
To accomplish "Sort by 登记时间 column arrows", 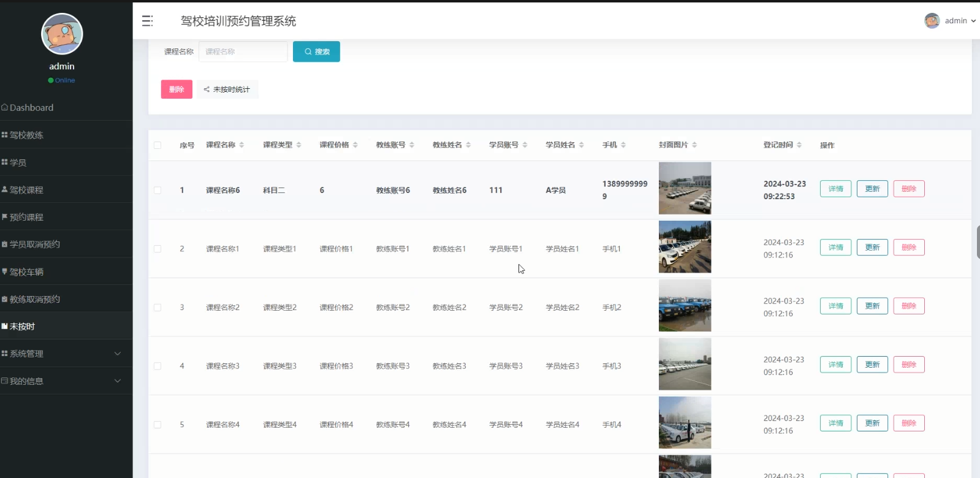I will click(x=799, y=145).
